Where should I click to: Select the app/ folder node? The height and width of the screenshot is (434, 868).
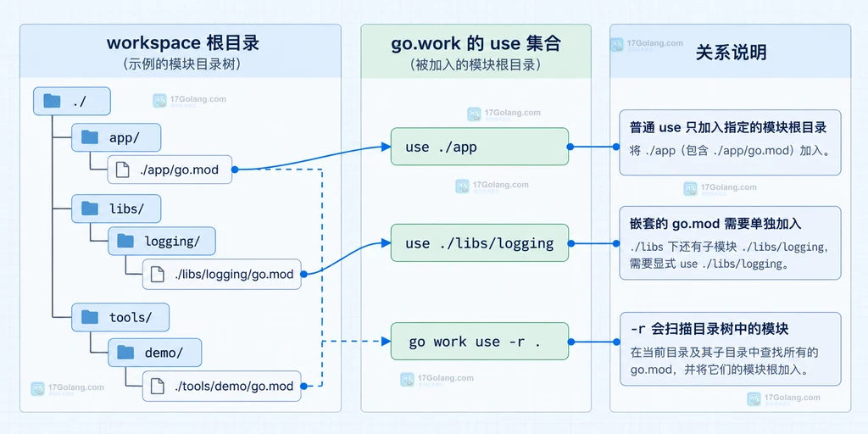[115, 137]
